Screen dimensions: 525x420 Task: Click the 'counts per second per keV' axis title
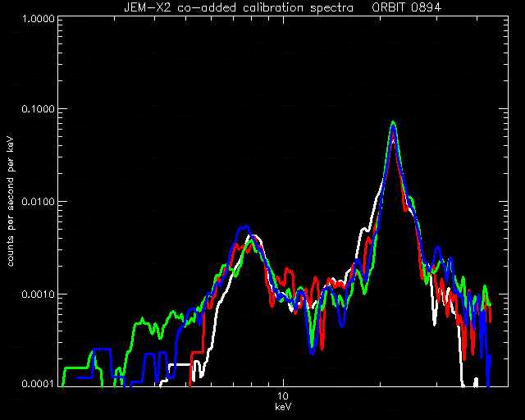point(11,201)
